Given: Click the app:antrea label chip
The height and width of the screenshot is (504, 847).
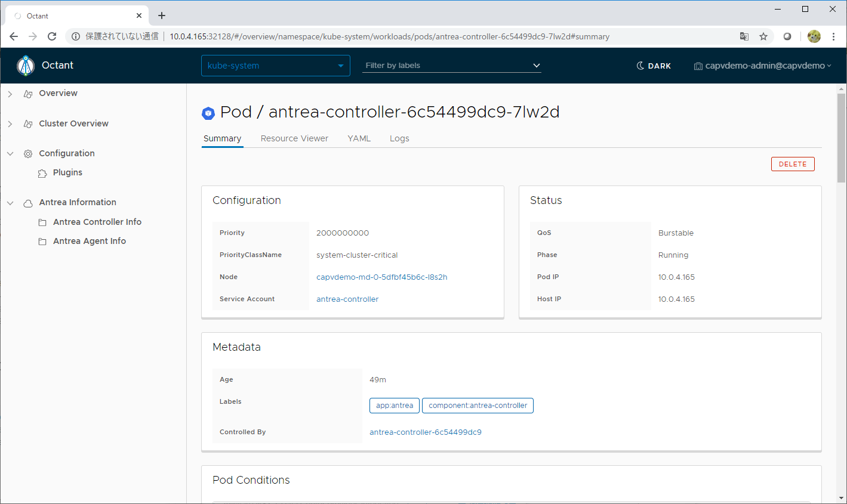Looking at the screenshot, I should pyautogui.click(x=395, y=406).
